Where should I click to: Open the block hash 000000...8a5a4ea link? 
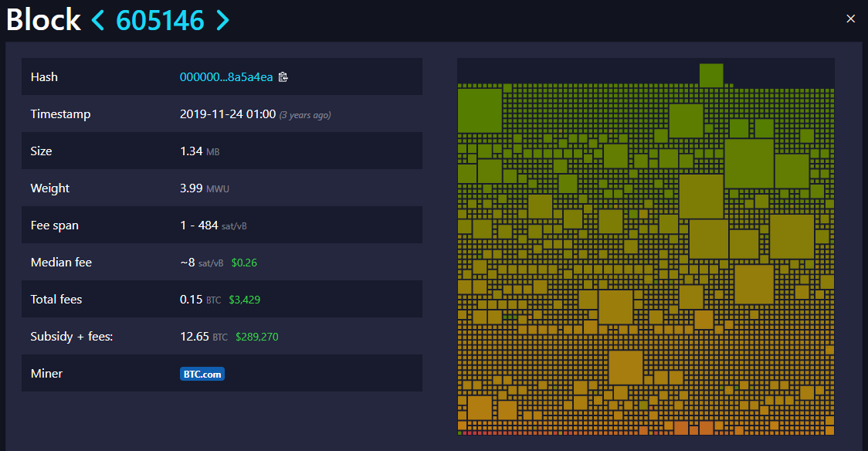point(225,77)
